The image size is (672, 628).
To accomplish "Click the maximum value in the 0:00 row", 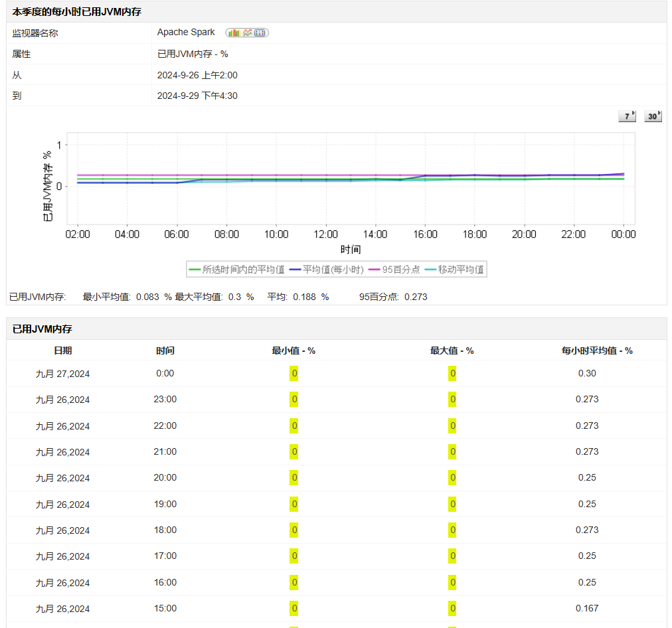I will [452, 374].
